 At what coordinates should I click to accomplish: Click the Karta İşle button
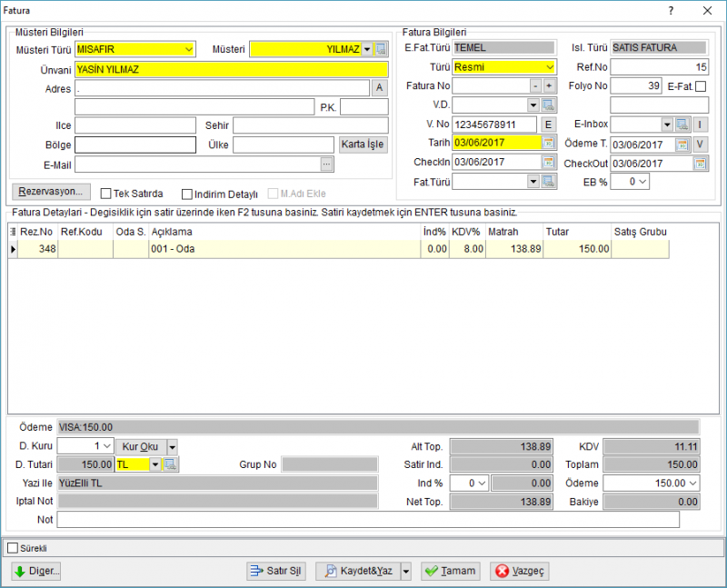pyautogui.click(x=363, y=145)
